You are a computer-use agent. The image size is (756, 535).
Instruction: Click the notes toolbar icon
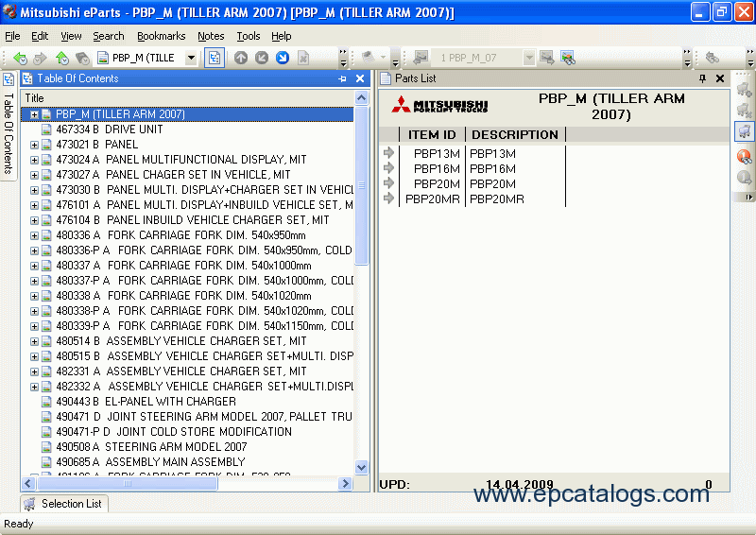pos(369,58)
